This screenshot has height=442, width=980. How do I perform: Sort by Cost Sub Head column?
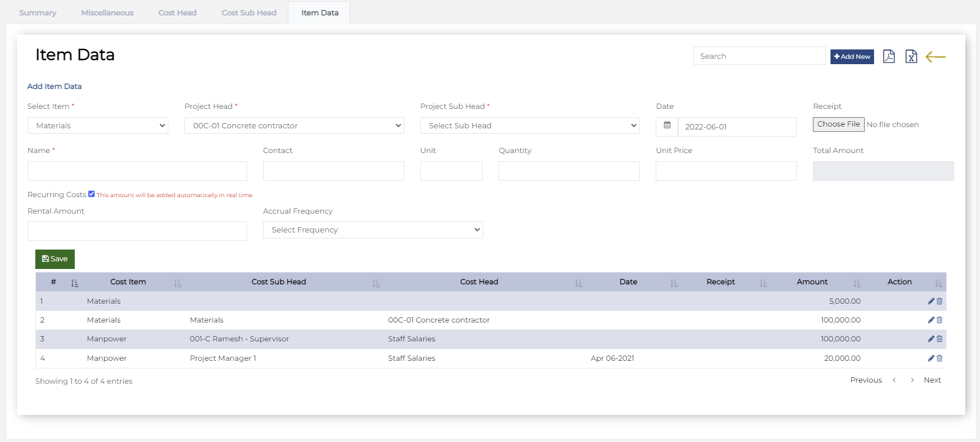tap(376, 283)
